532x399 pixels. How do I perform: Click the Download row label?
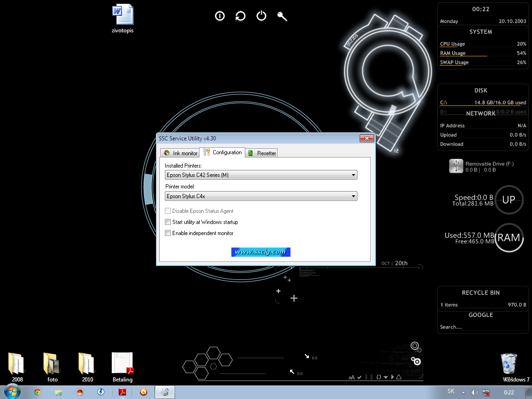coord(452,144)
